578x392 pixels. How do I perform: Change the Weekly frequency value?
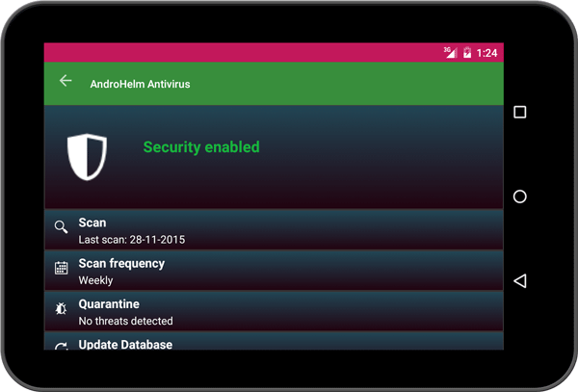[x=95, y=280]
